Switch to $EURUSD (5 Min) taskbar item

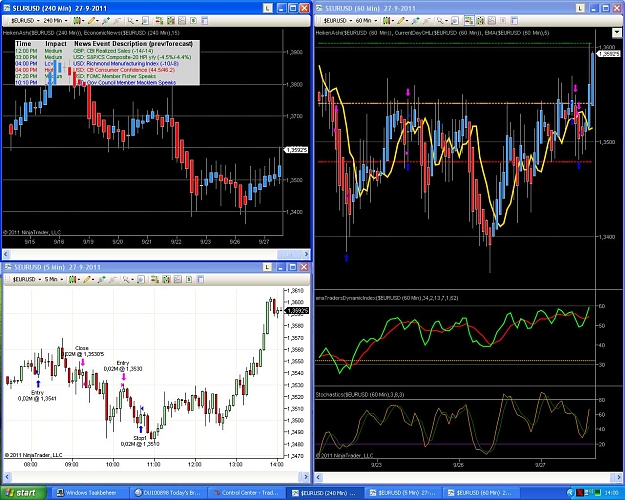pyautogui.click(x=404, y=493)
